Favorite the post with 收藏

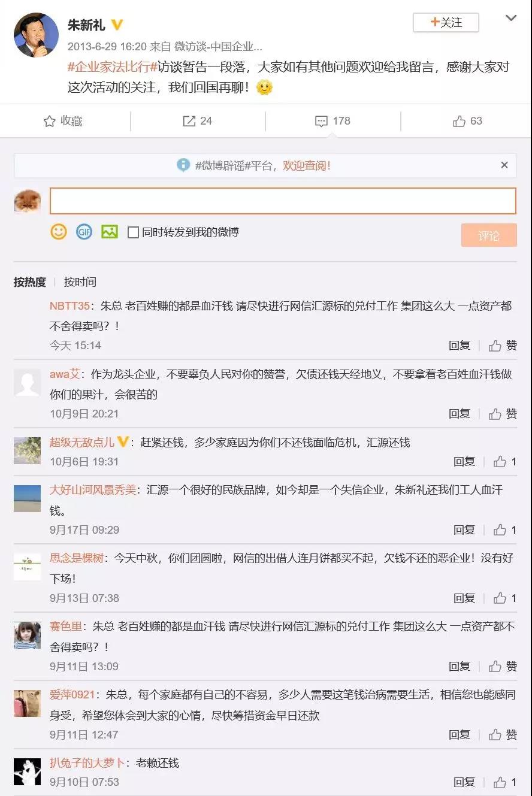63,121
